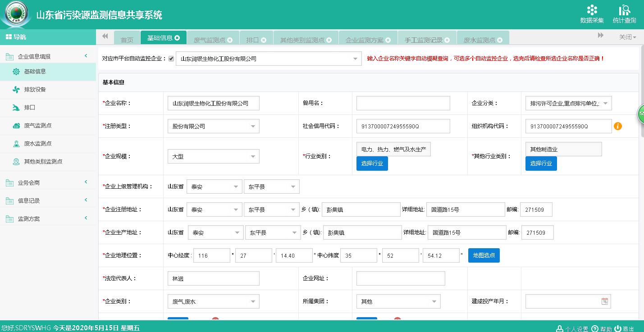Viewport: 644px width, 332px height.
Task: Click the orange info icon beside 组织机构代码
Action: tap(618, 126)
